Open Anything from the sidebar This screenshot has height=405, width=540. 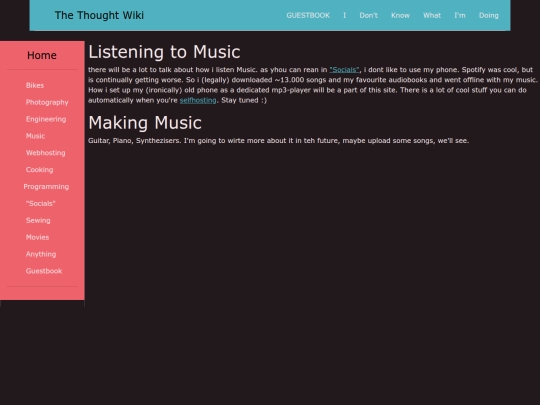click(41, 254)
